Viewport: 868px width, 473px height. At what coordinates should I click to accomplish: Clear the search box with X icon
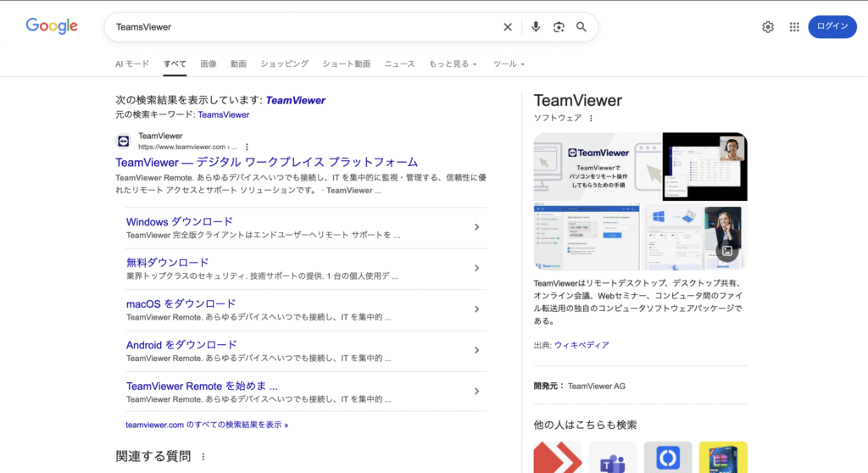click(x=508, y=27)
